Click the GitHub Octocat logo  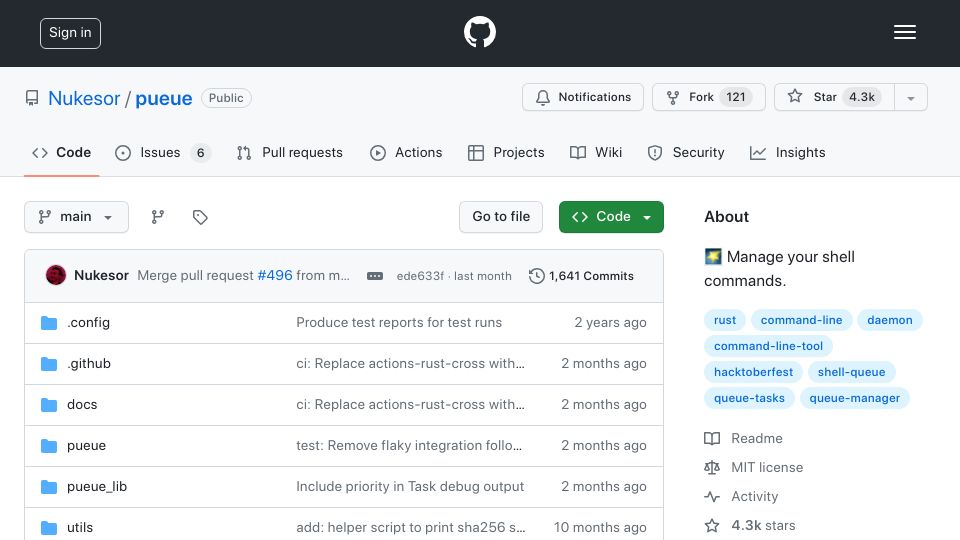(x=479, y=32)
